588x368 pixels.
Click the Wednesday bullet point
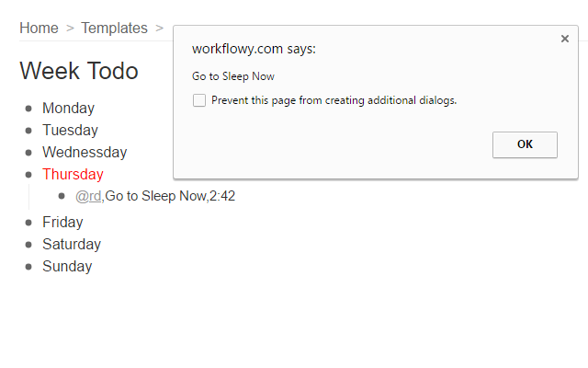(29, 153)
